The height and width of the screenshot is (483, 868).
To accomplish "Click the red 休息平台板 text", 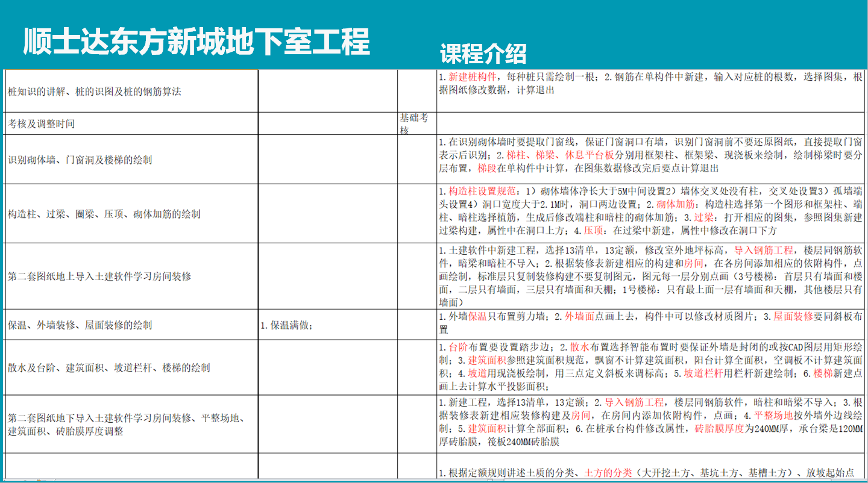I will pos(591,155).
